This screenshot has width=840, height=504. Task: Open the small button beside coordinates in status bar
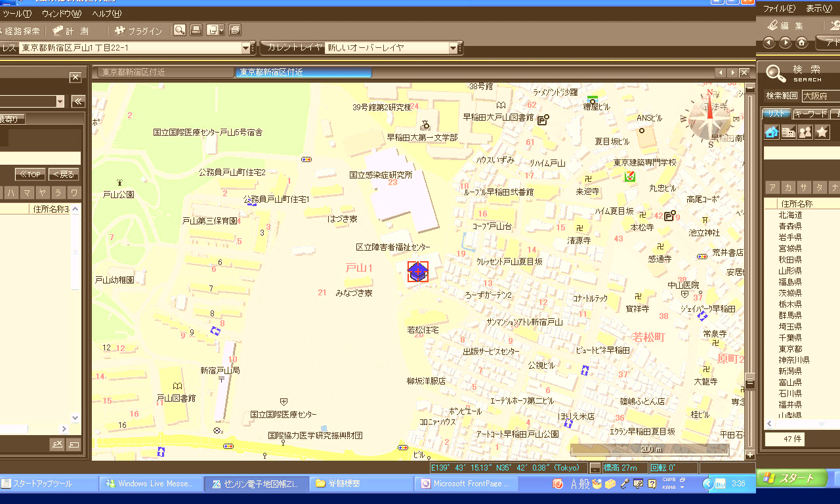(595, 468)
